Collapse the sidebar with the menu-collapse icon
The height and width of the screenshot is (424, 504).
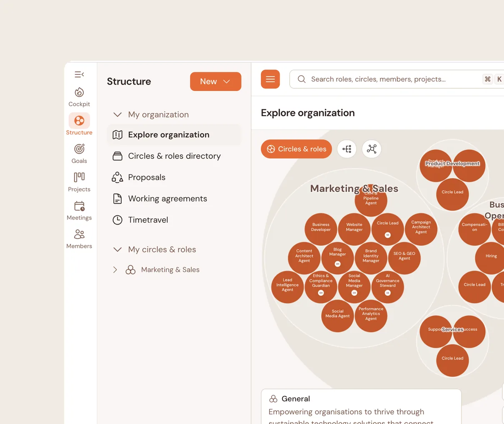79,75
